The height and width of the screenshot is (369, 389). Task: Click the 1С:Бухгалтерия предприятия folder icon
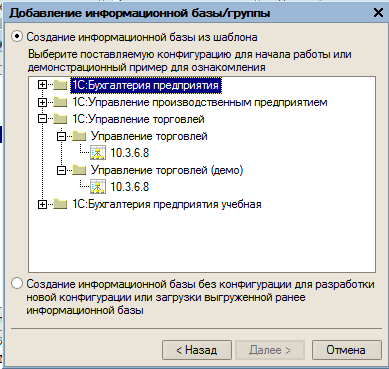60,85
